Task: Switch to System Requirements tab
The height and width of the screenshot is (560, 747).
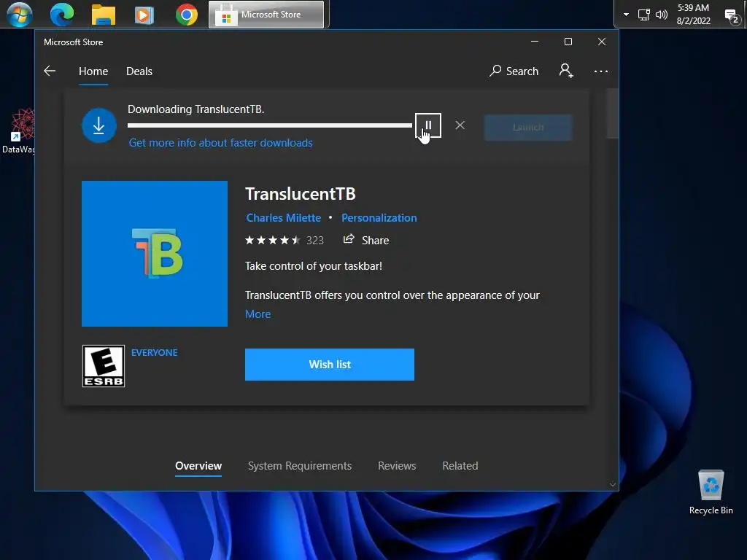Action: [x=300, y=466]
